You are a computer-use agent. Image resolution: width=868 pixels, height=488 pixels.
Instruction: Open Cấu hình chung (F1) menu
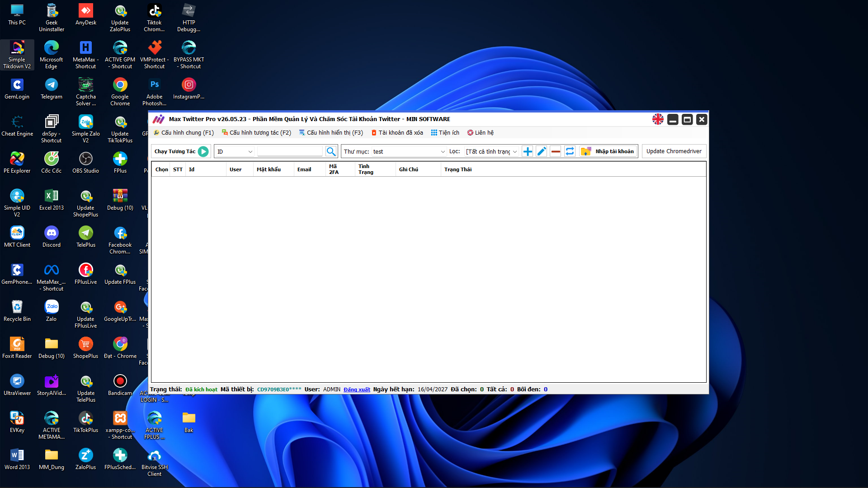point(184,133)
